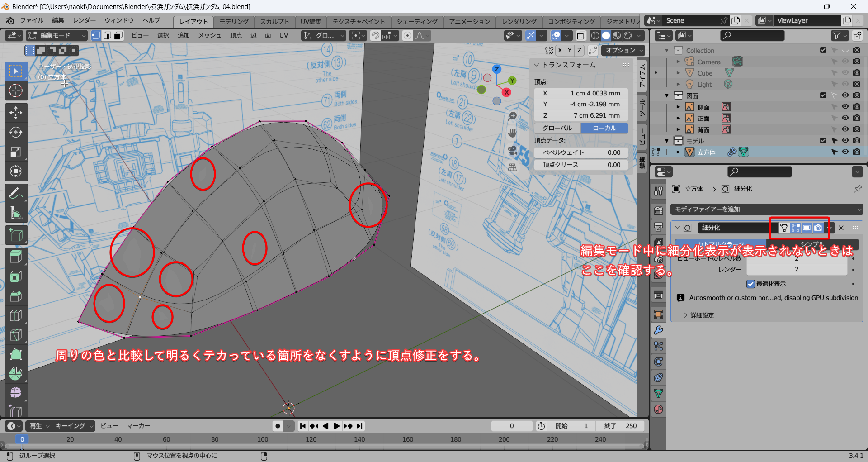The height and width of the screenshot is (462, 868).
Task: Switch to face select mode
Action: coord(118,36)
